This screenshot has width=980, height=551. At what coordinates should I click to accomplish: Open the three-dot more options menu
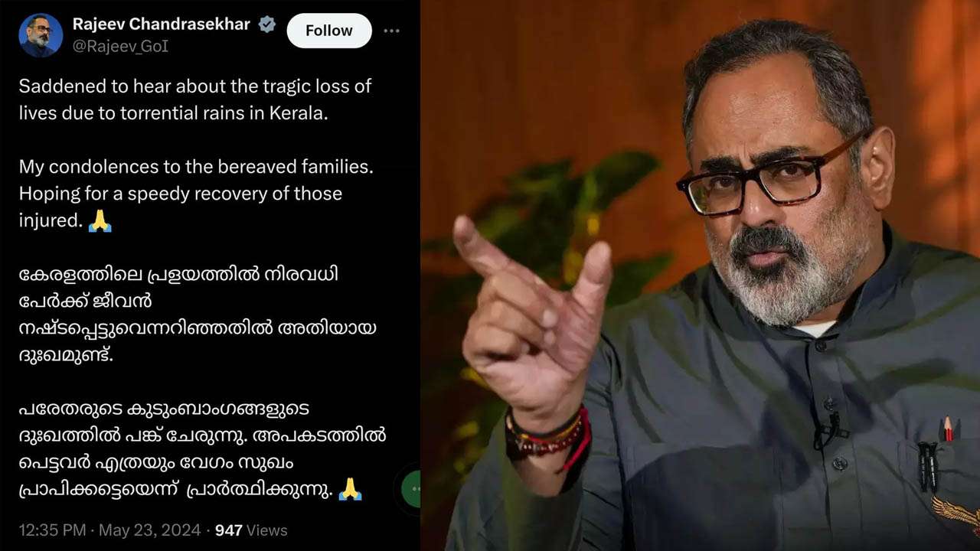coord(391,31)
